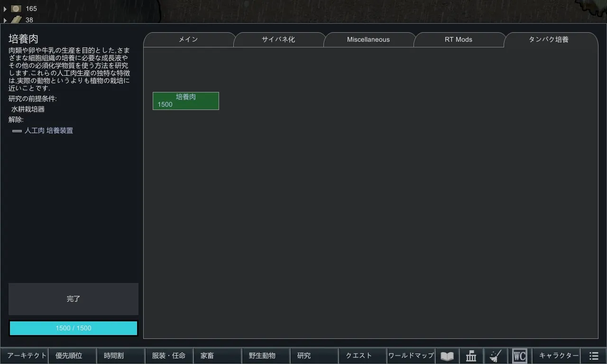
Task: Click the factions building icon
Action: coord(471,355)
